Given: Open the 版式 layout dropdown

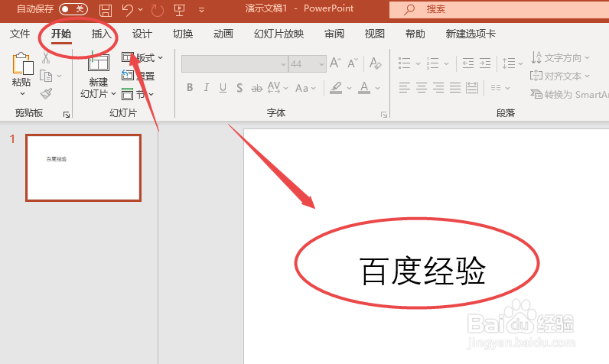Looking at the screenshot, I should (x=142, y=58).
